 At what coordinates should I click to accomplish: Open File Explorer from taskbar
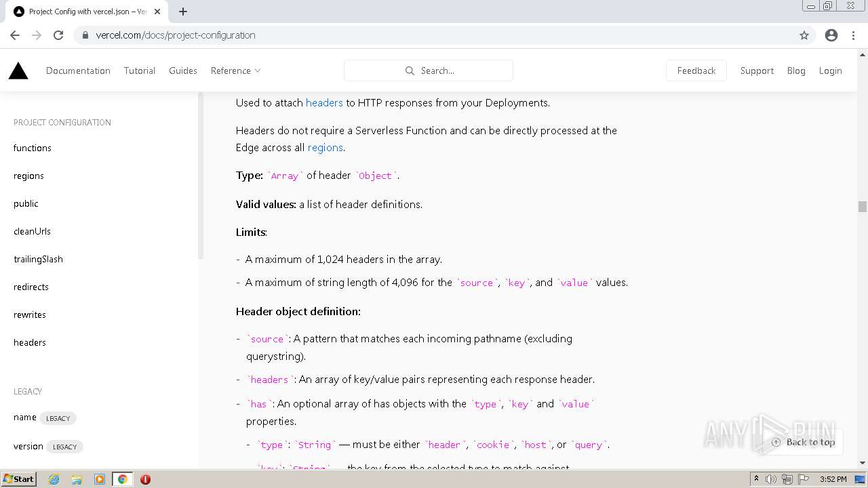point(77,479)
